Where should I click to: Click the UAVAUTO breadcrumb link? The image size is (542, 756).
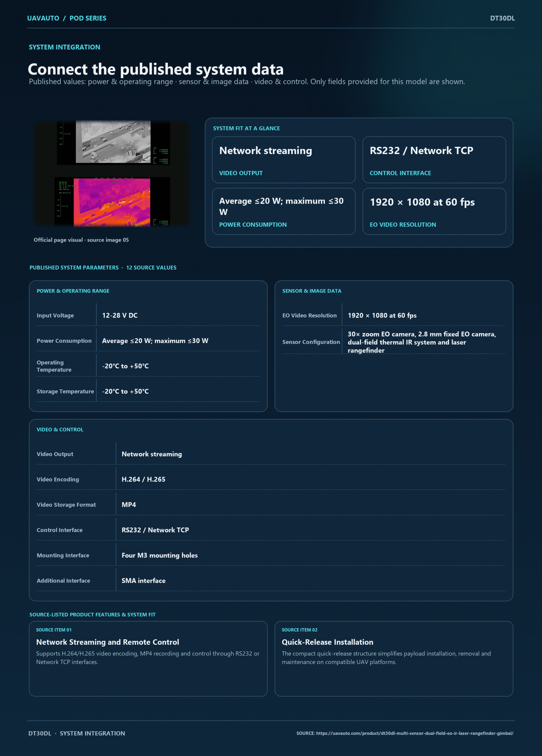coord(43,18)
